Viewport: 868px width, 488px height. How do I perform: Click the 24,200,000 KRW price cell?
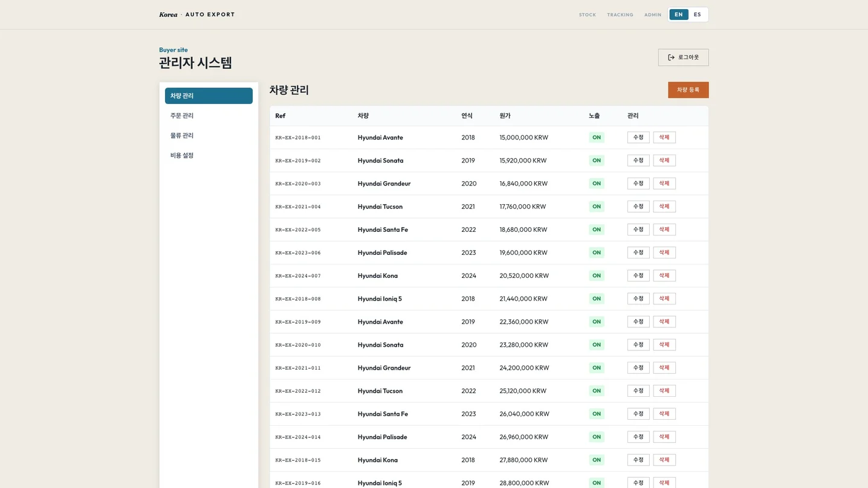coord(524,368)
